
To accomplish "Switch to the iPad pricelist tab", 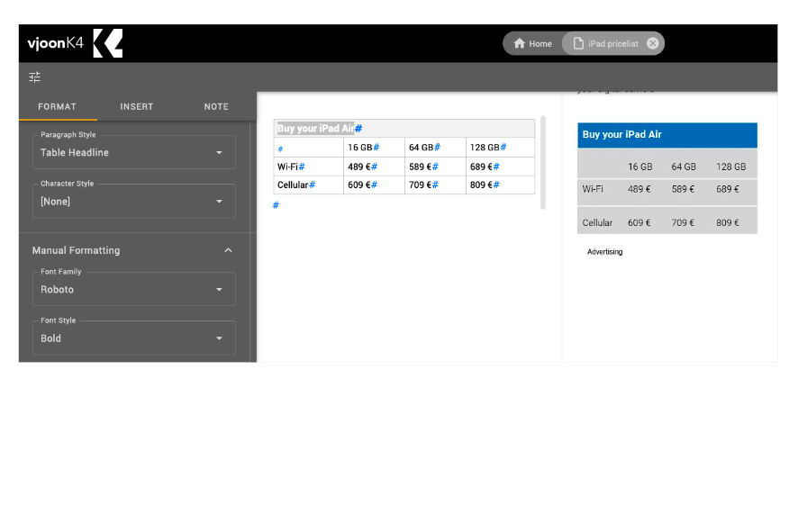I will pos(612,44).
